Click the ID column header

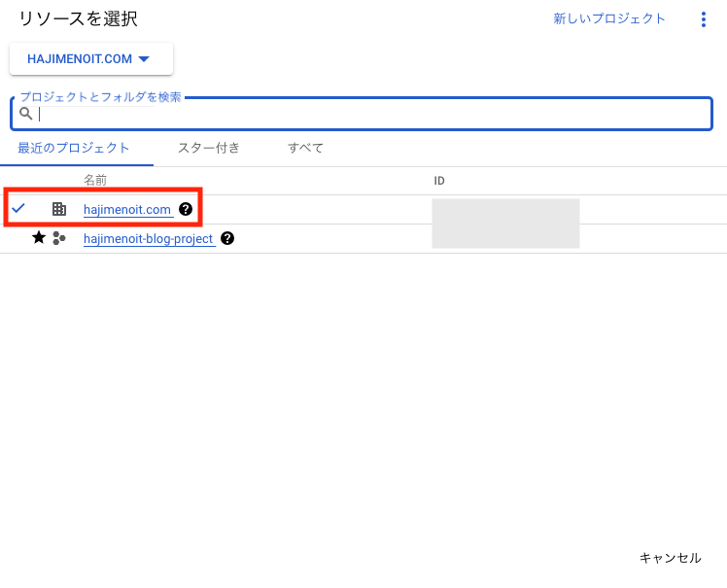pos(439,181)
